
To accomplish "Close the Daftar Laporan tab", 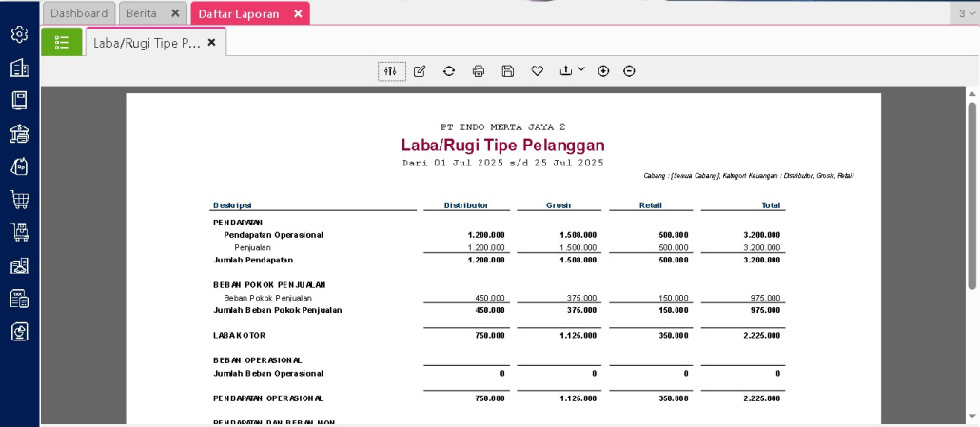I will click(298, 13).
